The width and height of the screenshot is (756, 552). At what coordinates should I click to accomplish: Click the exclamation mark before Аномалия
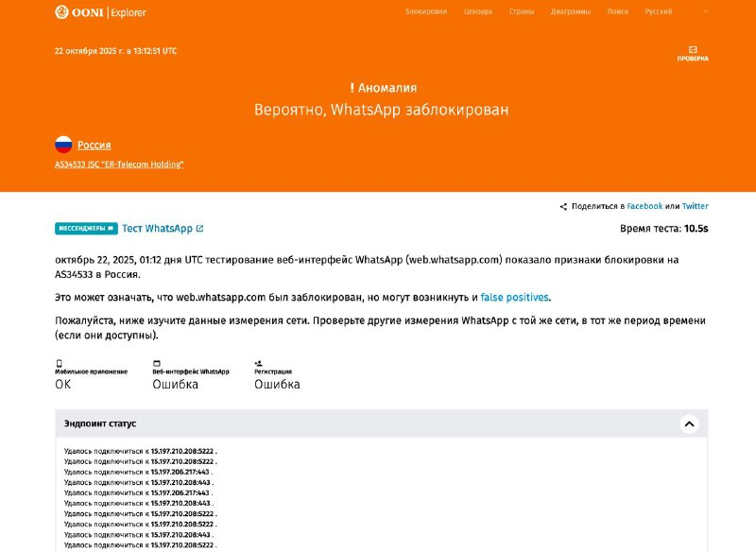tap(352, 88)
